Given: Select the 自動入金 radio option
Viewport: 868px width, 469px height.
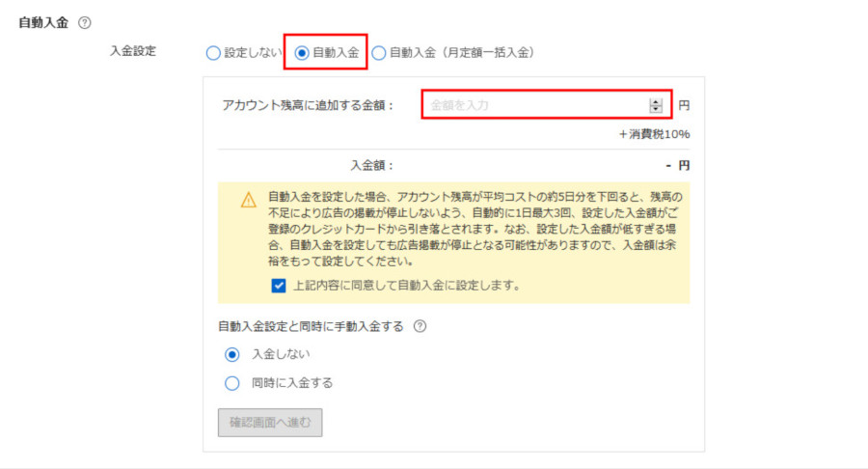Looking at the screenshot, I should click(302, 53).
